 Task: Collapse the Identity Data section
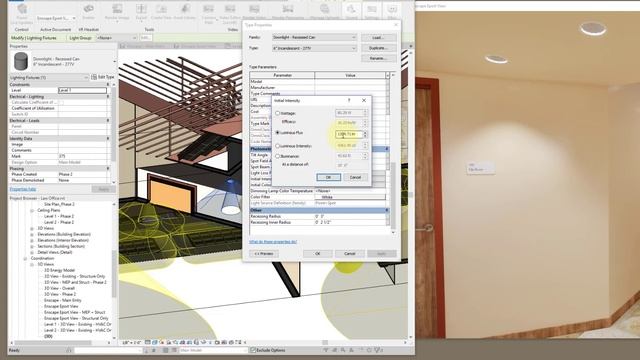click(108, 139)
